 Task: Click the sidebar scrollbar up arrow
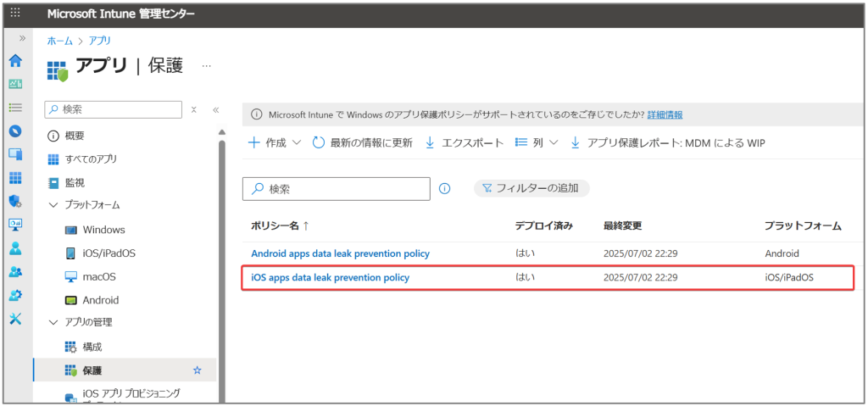(222, 132)
